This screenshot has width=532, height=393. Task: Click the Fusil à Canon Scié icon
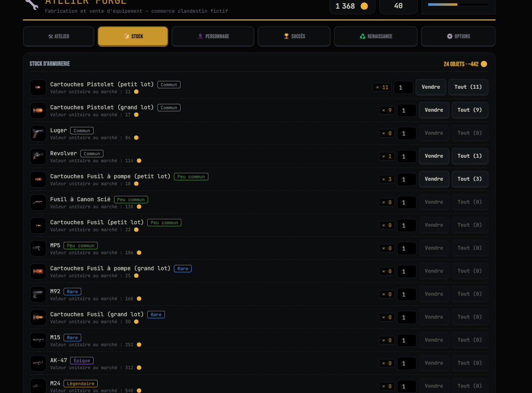point(38,202)
